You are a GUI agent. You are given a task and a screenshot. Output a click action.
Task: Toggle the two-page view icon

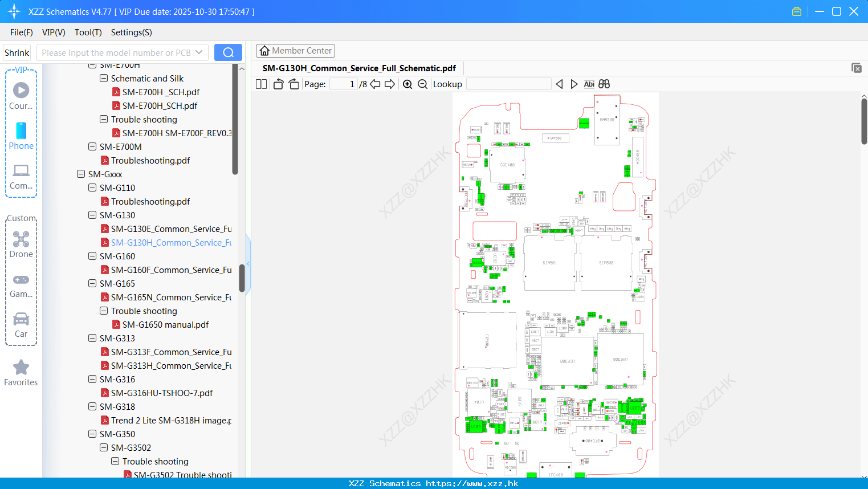click(261, 84)
